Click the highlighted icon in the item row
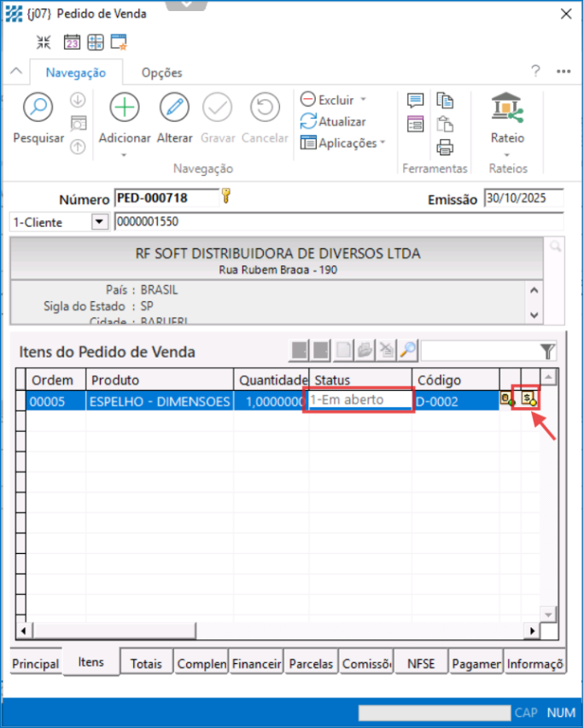 [529, 399]
